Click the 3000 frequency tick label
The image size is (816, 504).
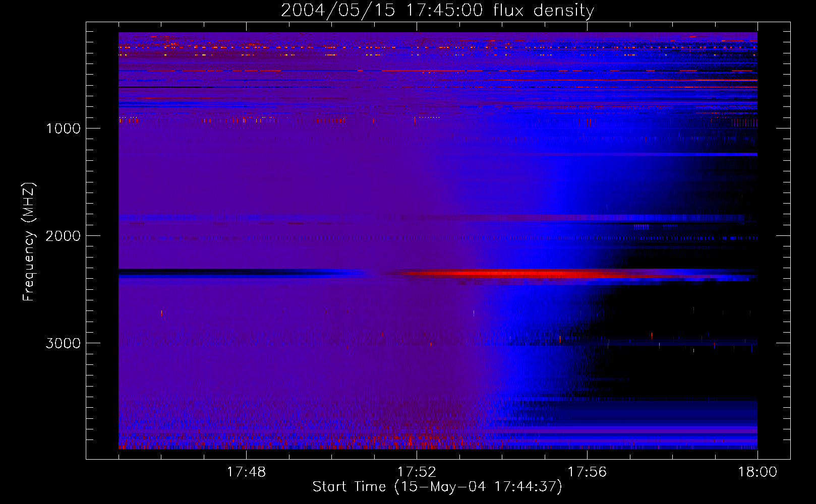(x=63, y=343)
